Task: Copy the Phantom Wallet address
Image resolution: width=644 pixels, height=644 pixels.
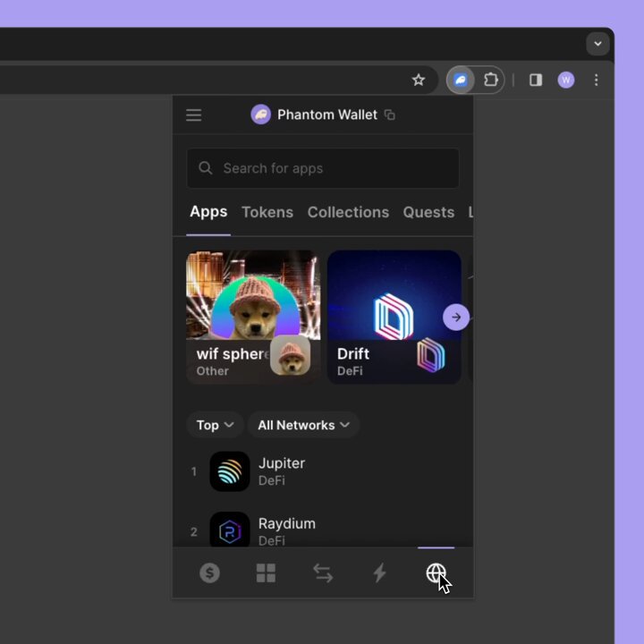Action: [389, 115]
